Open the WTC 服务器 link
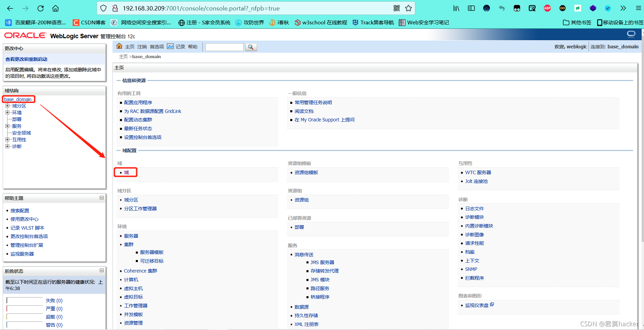This screenshot has width=644, height=330. (x=478, y=172)
